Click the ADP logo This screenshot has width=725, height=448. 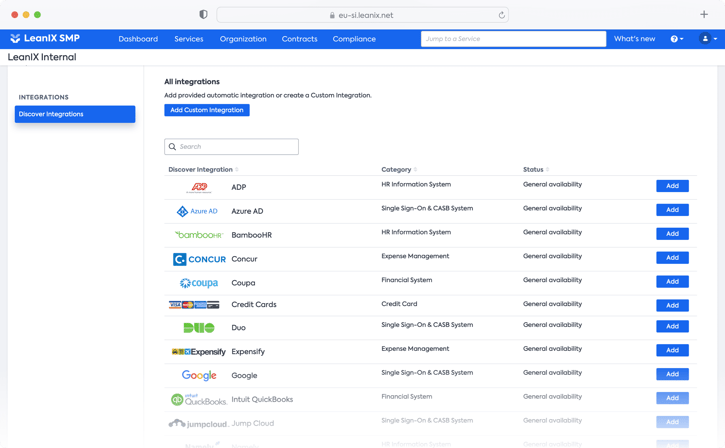pyautogui.click(x=199, y=187)
